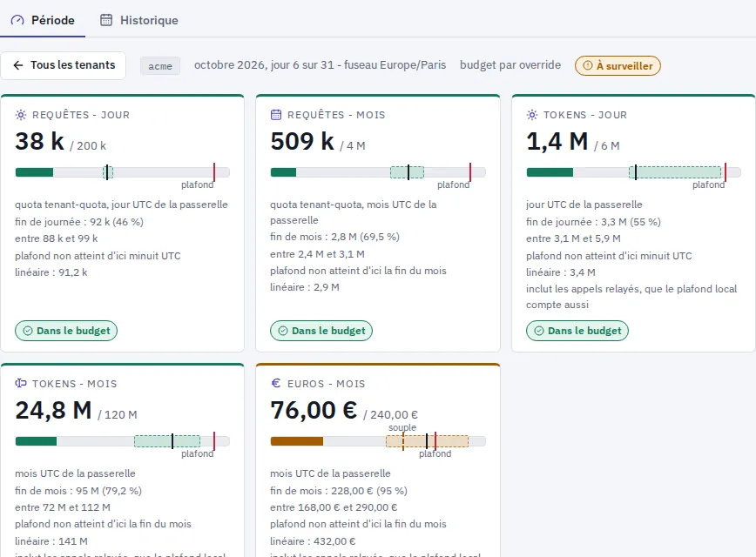Click the text 'linéaire : 91,2 k'
Screen dimensions: 756x557
click(51, 272)
